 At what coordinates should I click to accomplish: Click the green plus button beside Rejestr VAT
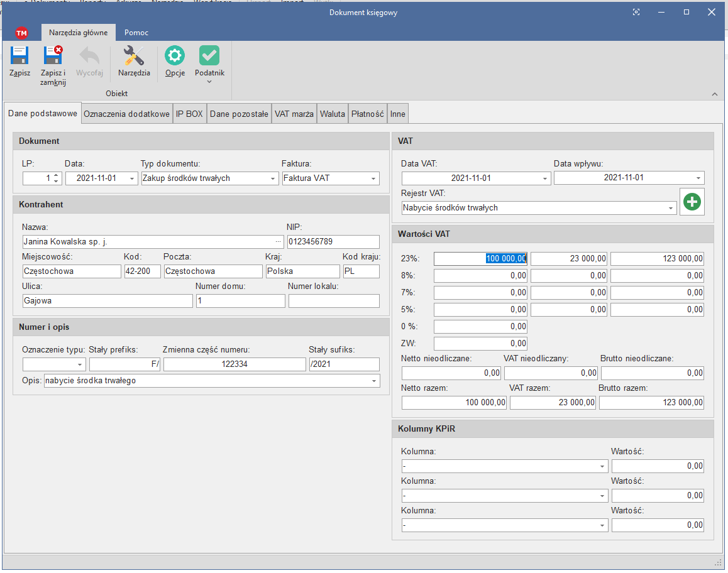click(x=692, y=202)
